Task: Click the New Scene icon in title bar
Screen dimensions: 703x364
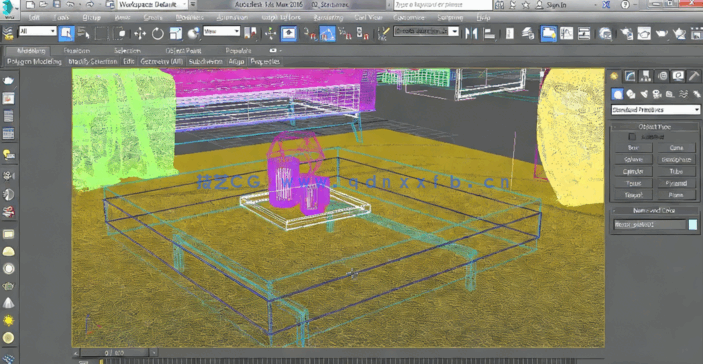Action: tap(30, 4)
